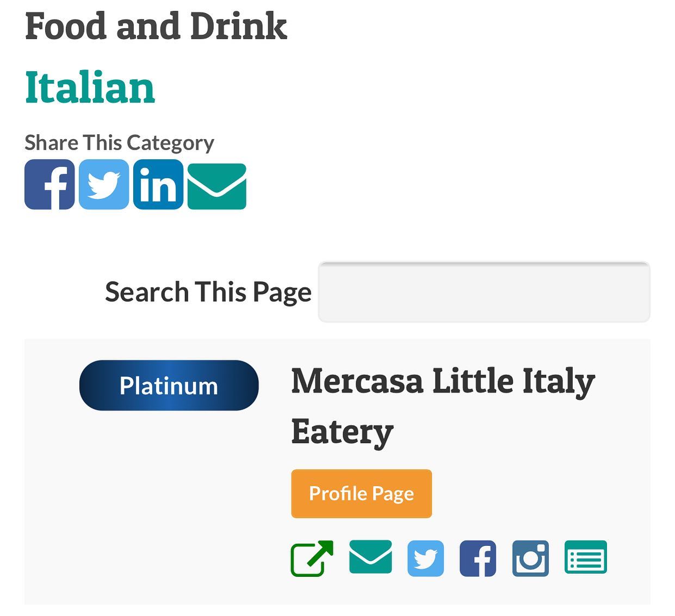The image size is (675, 616).
Task: Click the Platinum badge
Action: [169, 385]
